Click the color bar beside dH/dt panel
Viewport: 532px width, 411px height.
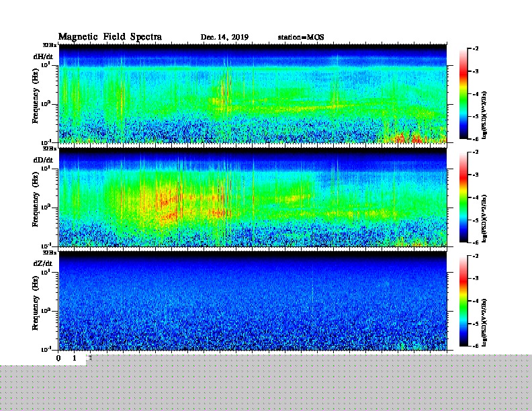pos(463,94)
